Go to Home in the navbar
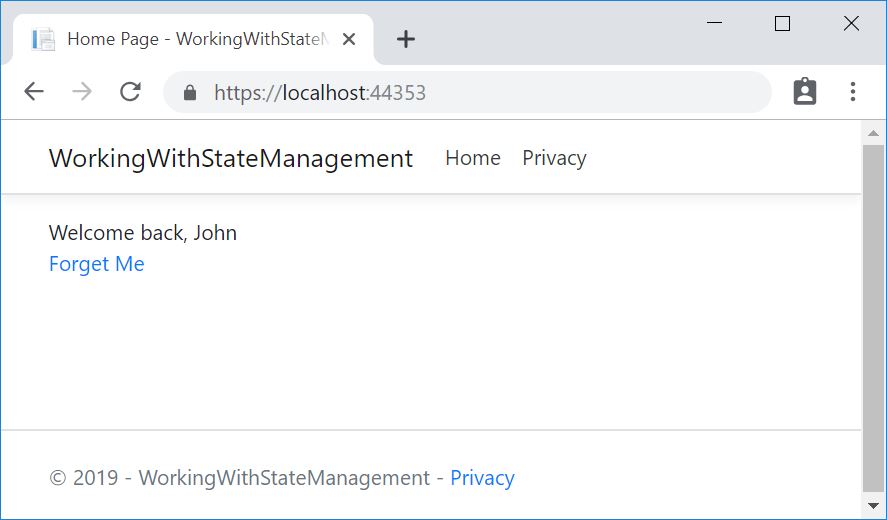887x520 pixels. tap(472, 158)
